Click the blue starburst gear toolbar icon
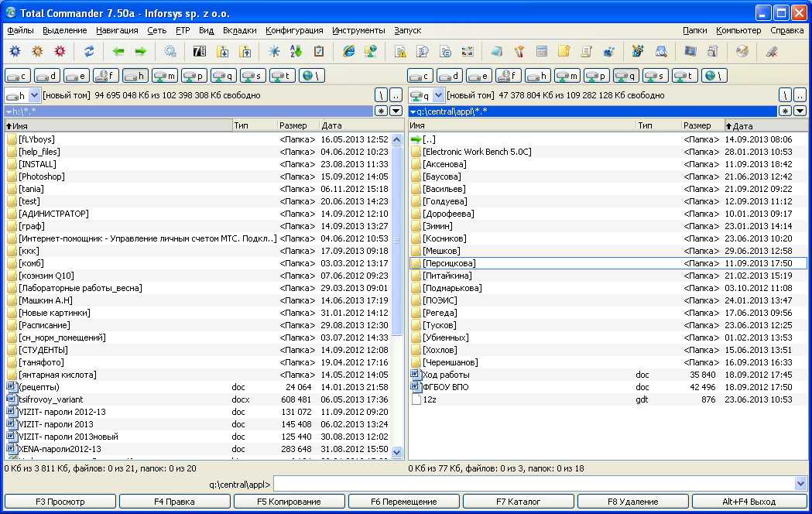Image resolution: width=812 pixels, height=514 pixels. point(15,51)
